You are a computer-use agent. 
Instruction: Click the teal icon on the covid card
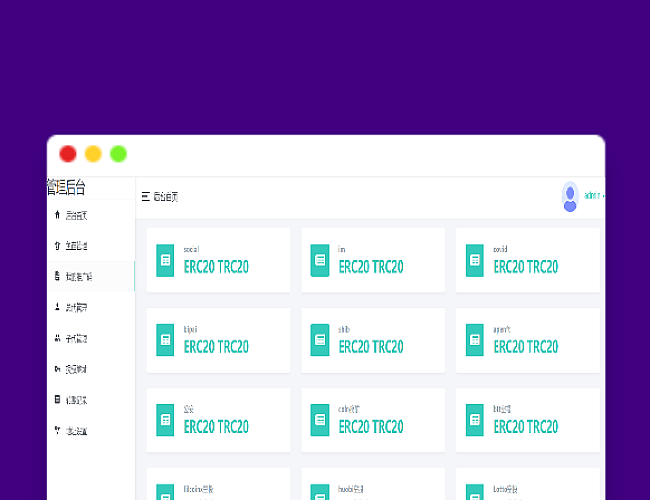475,260
